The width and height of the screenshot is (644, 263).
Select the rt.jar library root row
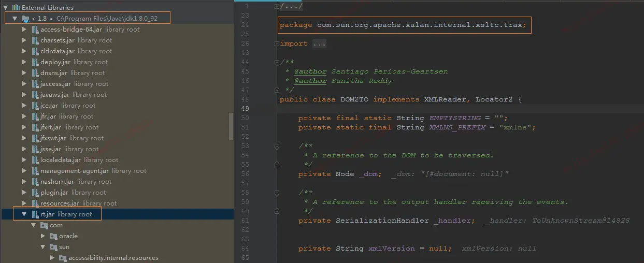coord(117,214)
